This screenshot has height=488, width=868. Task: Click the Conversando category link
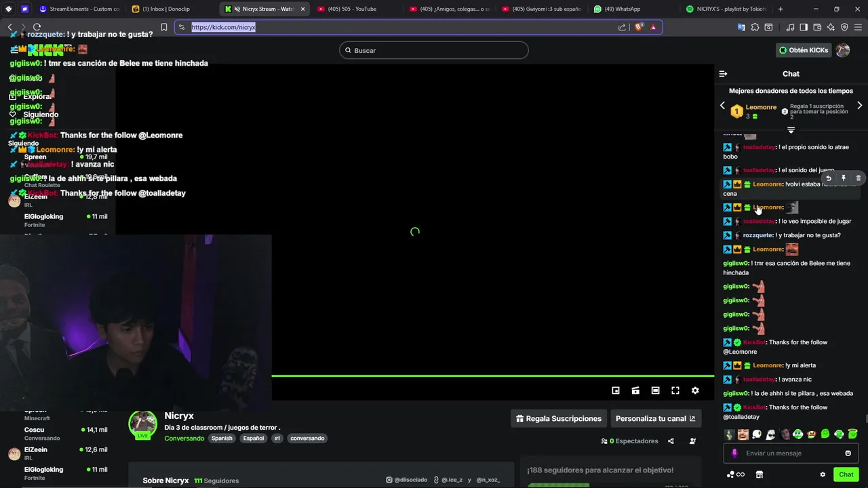coord(184,439)
